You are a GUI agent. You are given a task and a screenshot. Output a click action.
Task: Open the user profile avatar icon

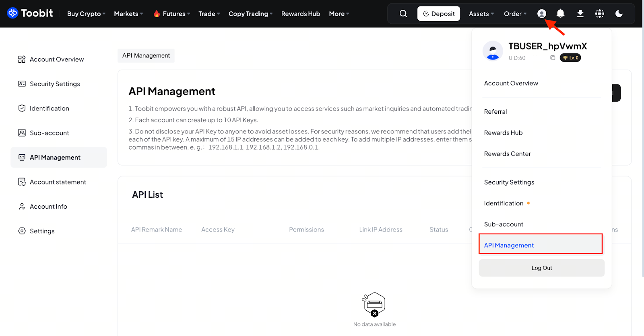(541, 14)
